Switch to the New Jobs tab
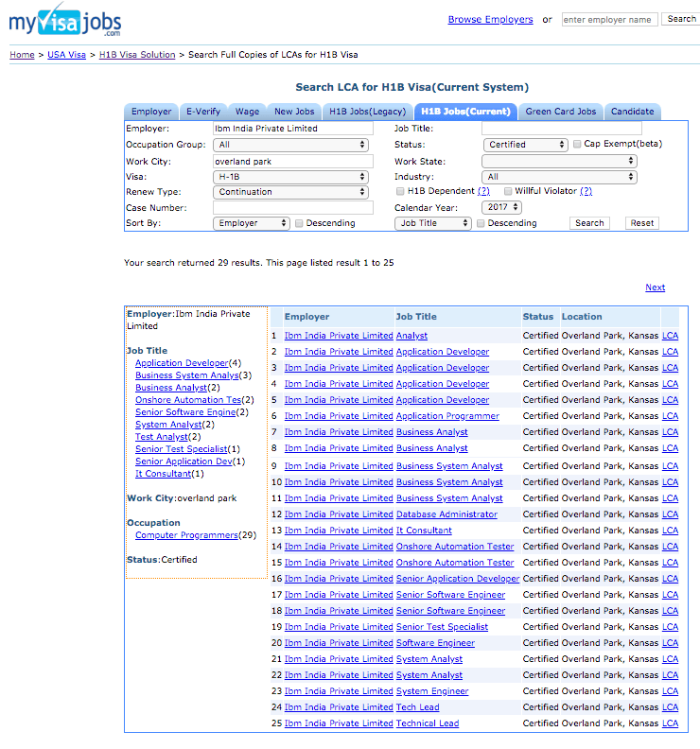700x749 pixels. click(294, 112)
